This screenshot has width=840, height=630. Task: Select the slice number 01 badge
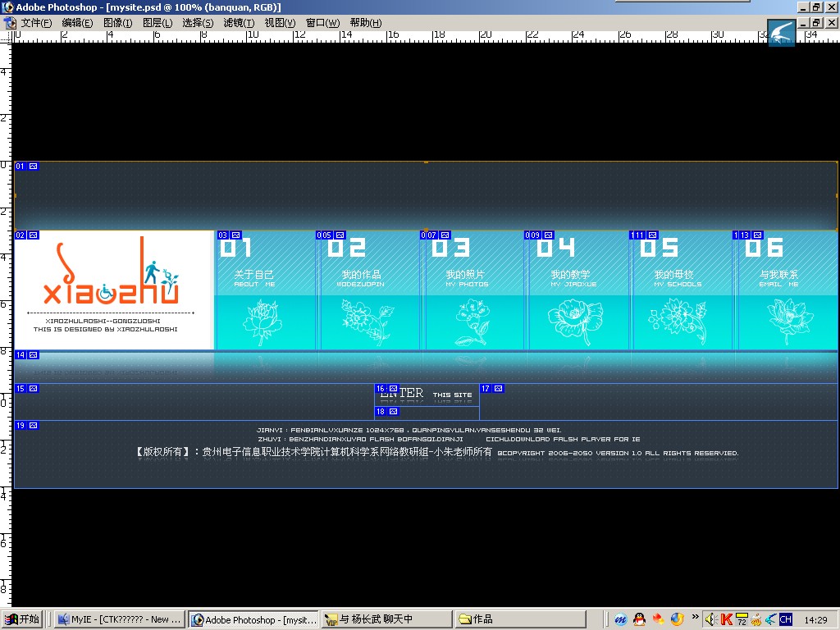(x=21, y=166)
